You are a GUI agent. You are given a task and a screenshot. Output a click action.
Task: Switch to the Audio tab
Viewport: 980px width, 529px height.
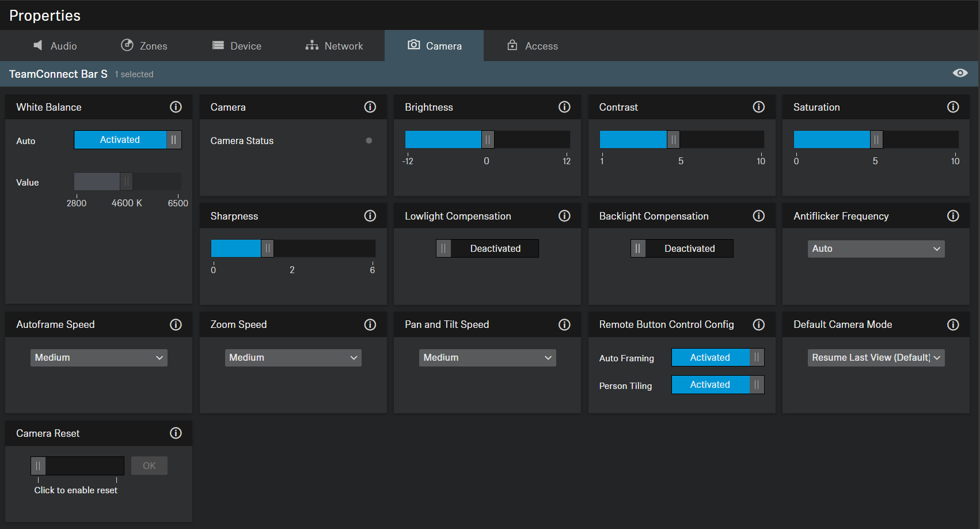click(55, 46)
